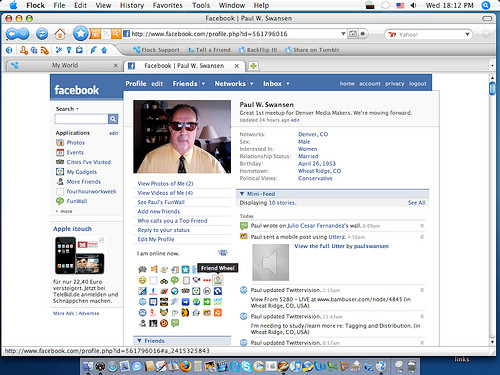
Task: Click Share on Tumblr bookmark
Action: pyautogui.click(x=313, y=50)
